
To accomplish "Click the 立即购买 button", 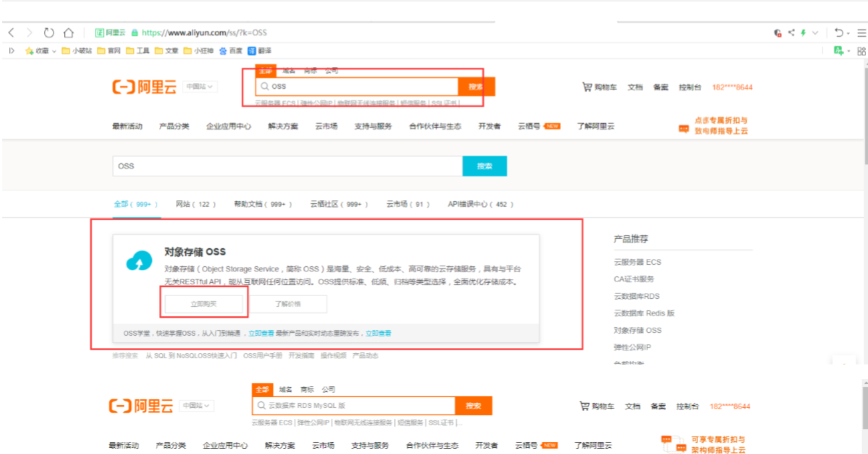I will tap(204, 304).
